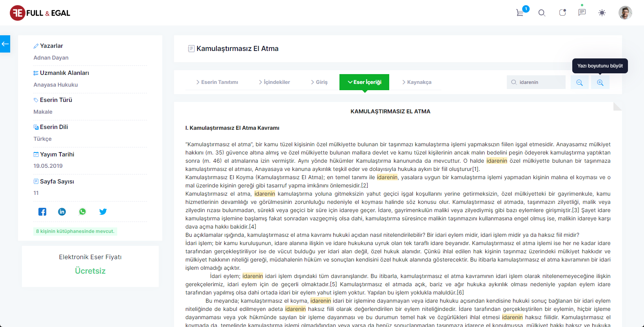The width and height of the screenshot is (644, 327).
Task: Click the blue back arrow button
Action: 5,44
